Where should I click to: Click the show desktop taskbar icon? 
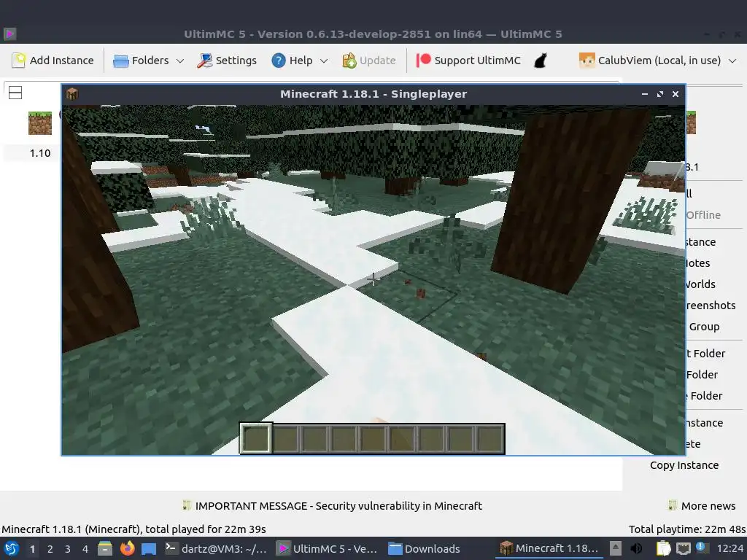149,548
